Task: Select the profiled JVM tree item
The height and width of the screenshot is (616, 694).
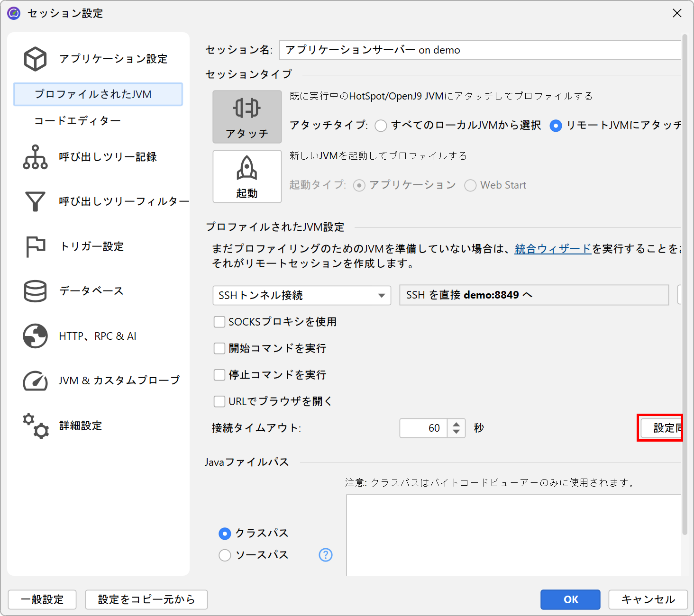Action: pyautogui.click(x=93, y=94)
